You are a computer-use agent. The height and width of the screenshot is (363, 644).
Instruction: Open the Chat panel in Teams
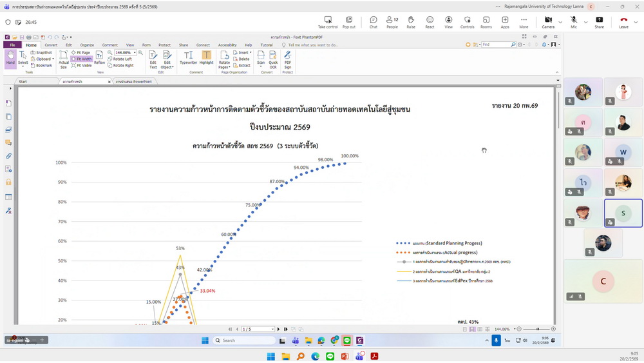374,22
